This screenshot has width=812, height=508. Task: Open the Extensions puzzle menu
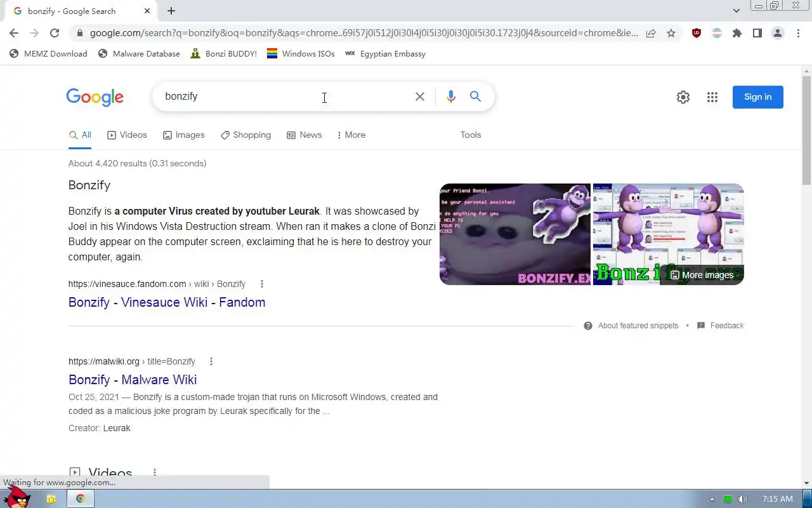pos(737,33)
